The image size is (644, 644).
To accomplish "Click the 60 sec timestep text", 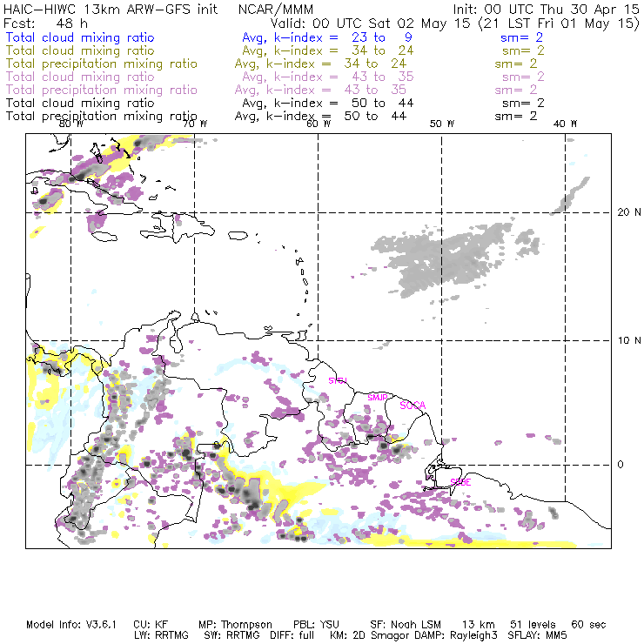I will [x=588, y=625].
